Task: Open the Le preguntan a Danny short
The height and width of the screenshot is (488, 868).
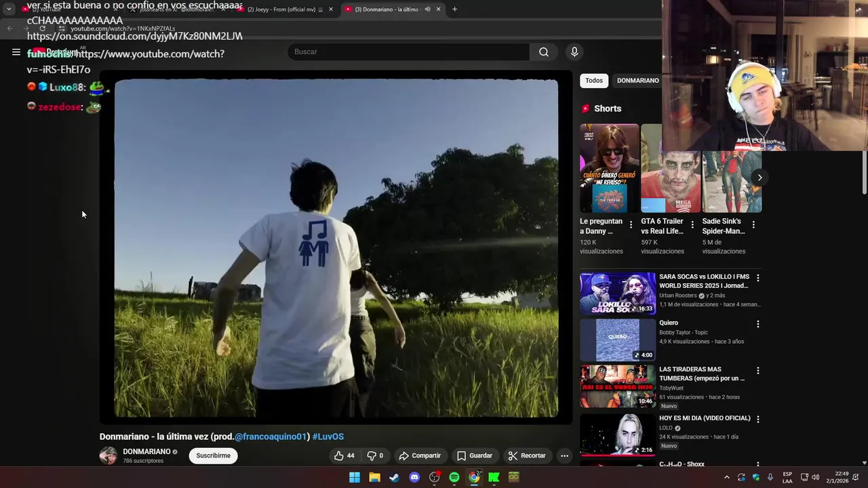Action: coord(609,168)
